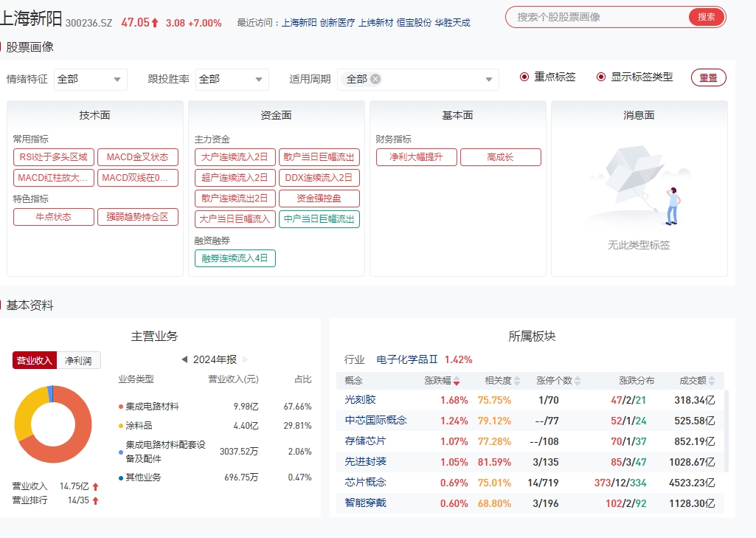Open the 中芯国际概念 concept link
The image size is (756, 538).
pos(375,421)
